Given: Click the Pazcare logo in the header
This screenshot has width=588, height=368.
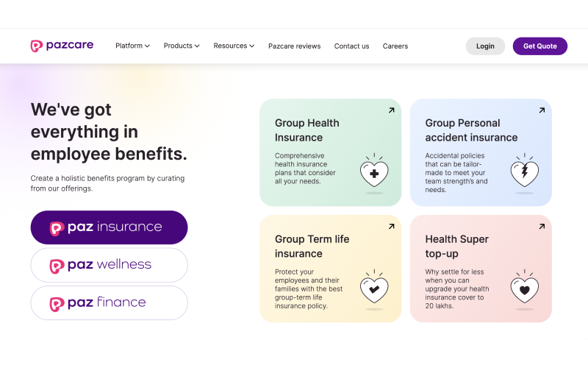Looking at the screenshot, I should 62,46.
